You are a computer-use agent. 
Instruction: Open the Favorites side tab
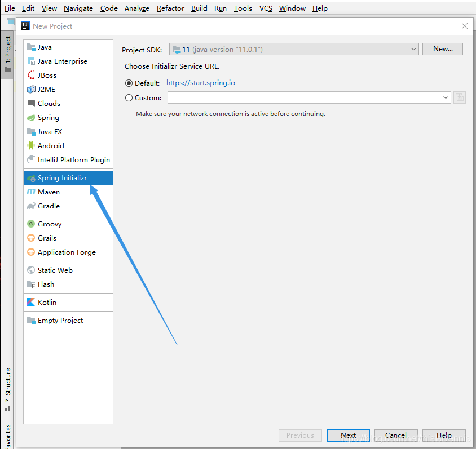pos(7,436)
